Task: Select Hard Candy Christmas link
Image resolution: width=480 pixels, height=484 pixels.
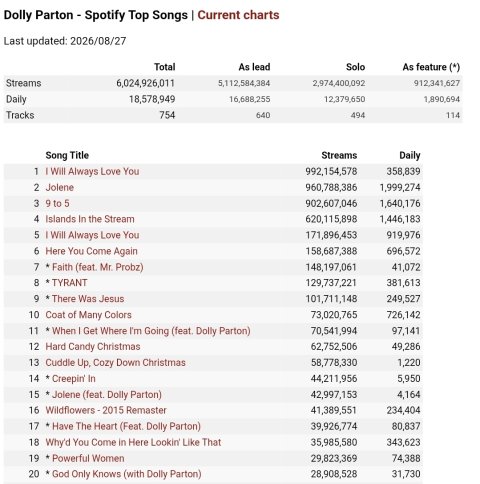Action: 93,347
